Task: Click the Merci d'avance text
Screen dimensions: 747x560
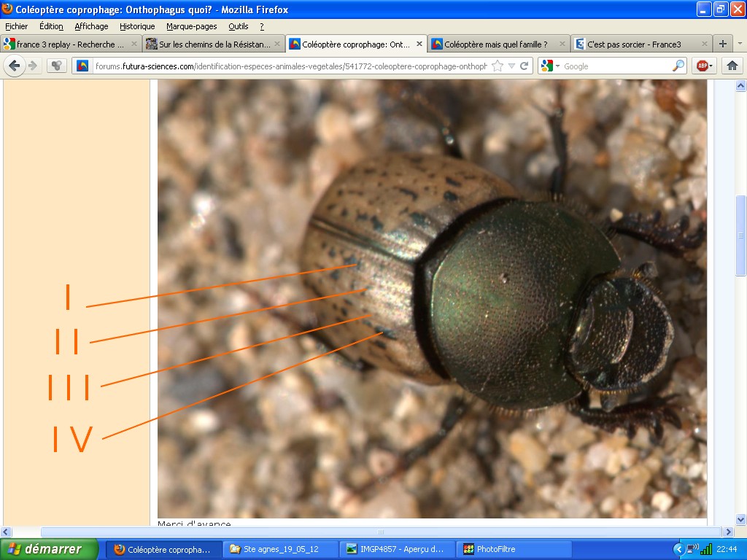Action: [x=194, y=524]
